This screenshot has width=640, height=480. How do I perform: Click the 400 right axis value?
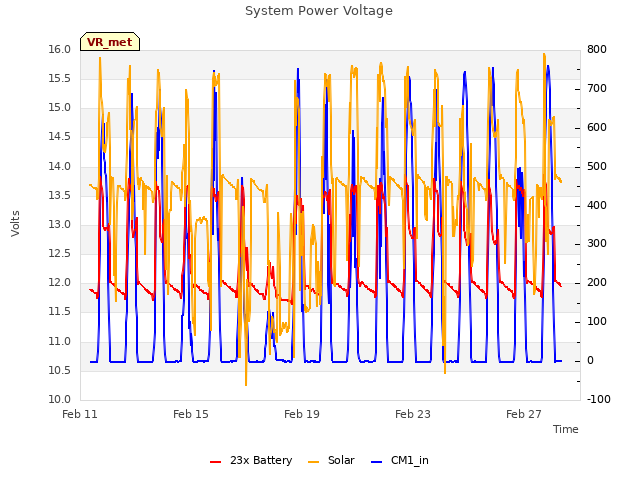(597, 206)
